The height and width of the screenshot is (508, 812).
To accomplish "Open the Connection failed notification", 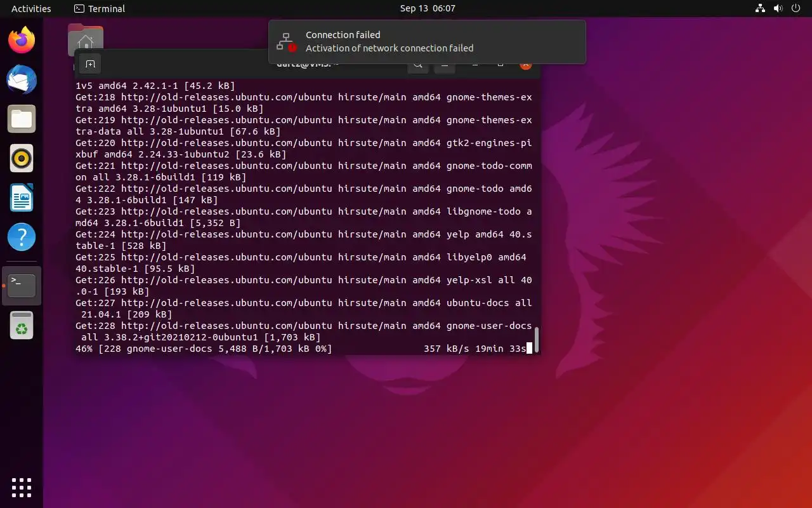I will pyautogui.click(x=427, y=42).
